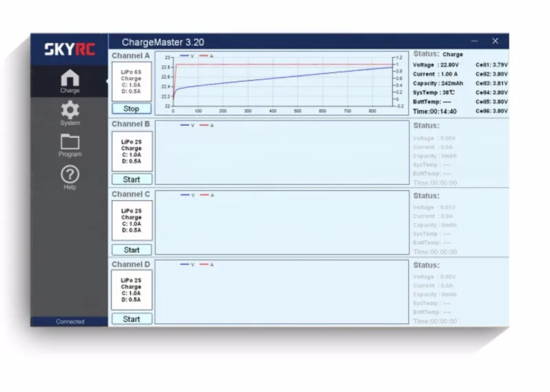550x392 pixels.
Task: Select Channel B LiPo 2S settings box
Action: click(132, 151)
